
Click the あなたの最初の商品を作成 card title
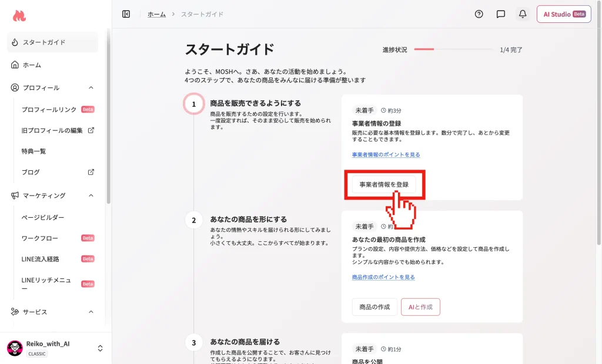click(x=389, y=240)
